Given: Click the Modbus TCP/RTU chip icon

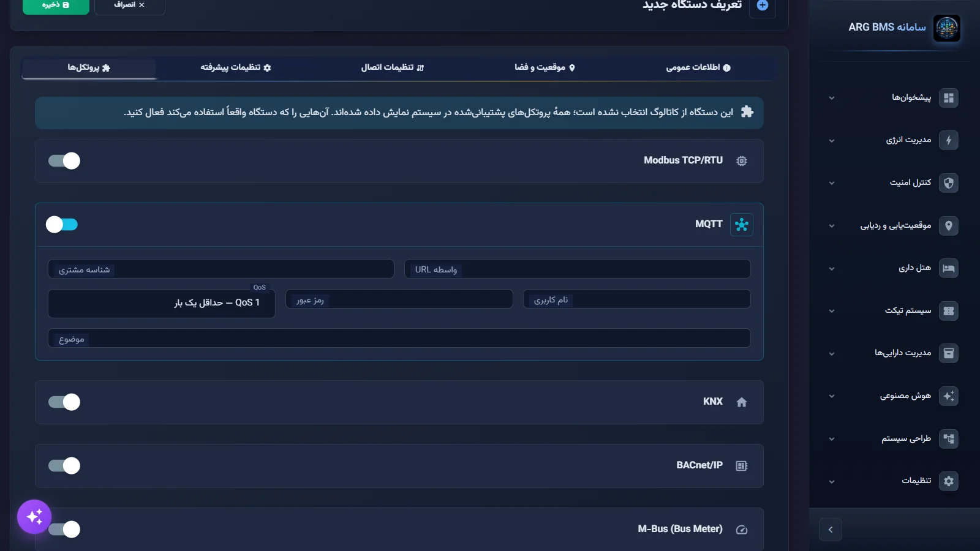Looking at the screenshot, I should click(x=742, y=161).
